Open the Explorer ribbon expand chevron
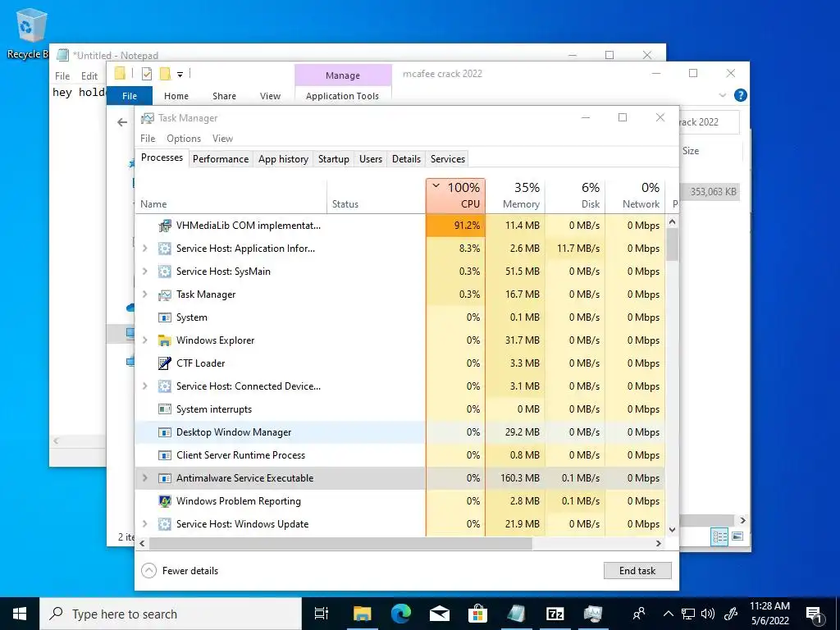This screenshot has width=840, height=630. coord(722,95)
